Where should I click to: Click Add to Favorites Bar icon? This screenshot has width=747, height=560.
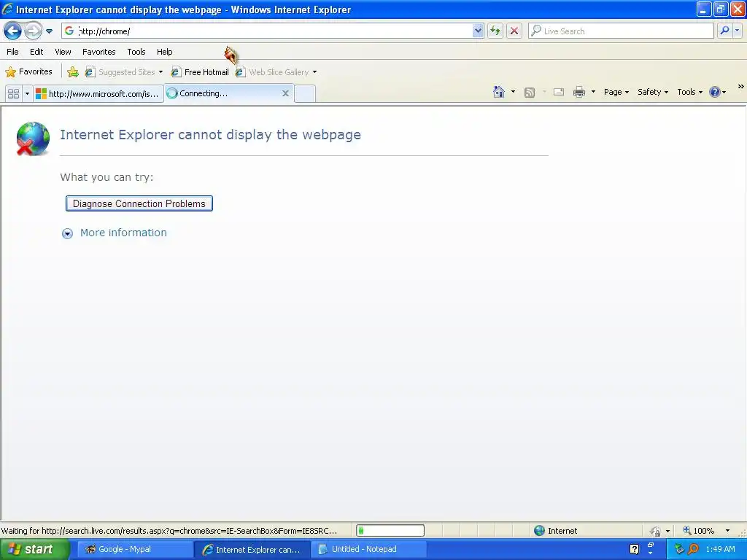tap(73, 72)
